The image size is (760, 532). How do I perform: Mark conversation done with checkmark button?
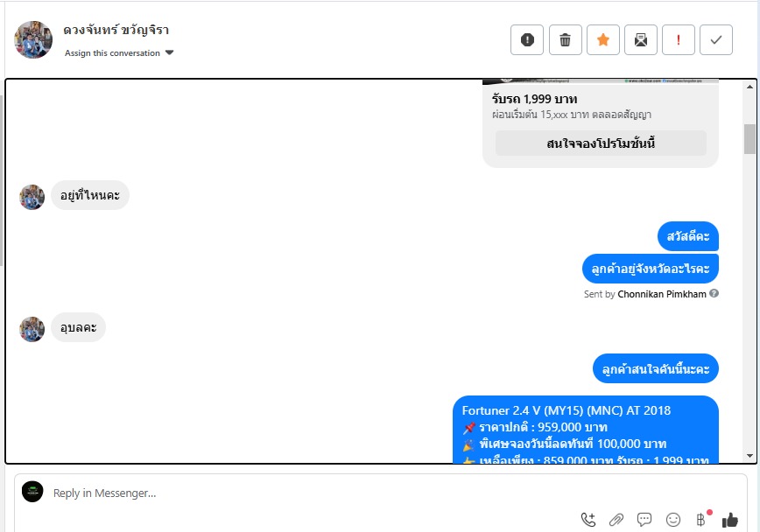click(716, 39)
